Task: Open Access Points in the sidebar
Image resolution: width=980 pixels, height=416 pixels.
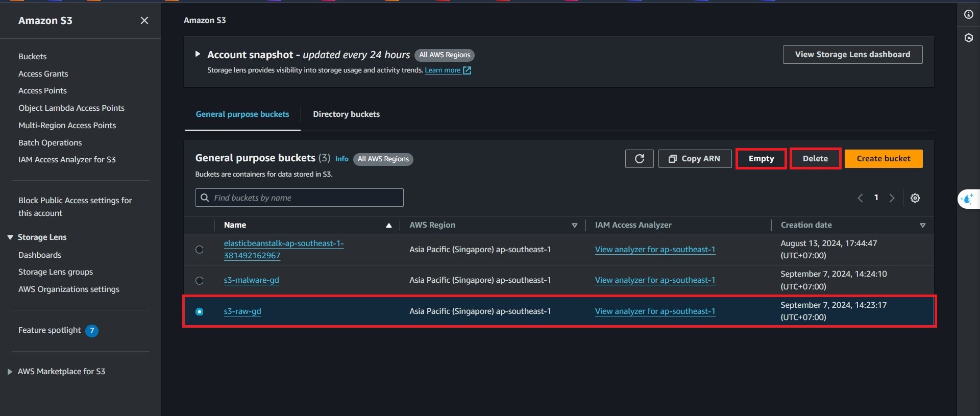Action: (42, 91)
